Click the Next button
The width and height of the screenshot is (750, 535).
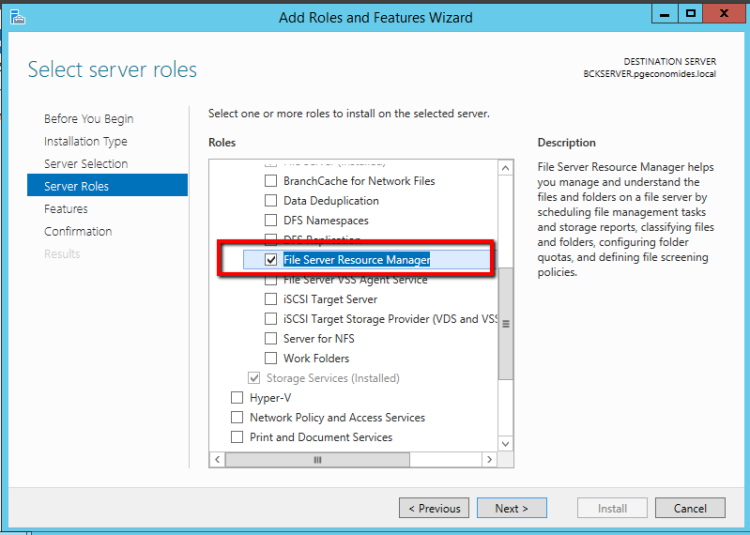click(x=511, y=508)
